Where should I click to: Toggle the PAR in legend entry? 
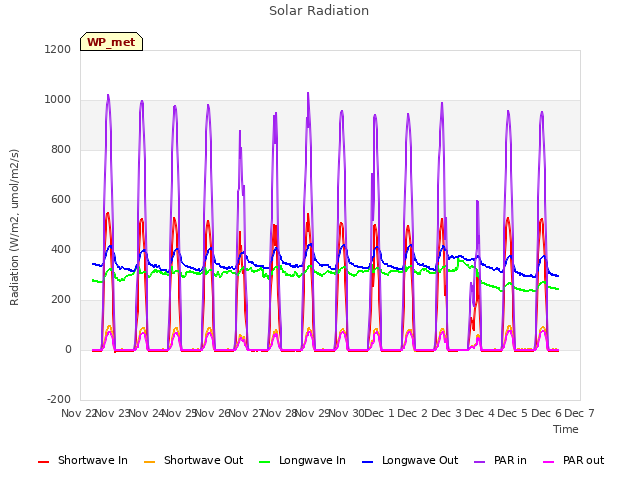pyautogui.click(x=500, y=460)
